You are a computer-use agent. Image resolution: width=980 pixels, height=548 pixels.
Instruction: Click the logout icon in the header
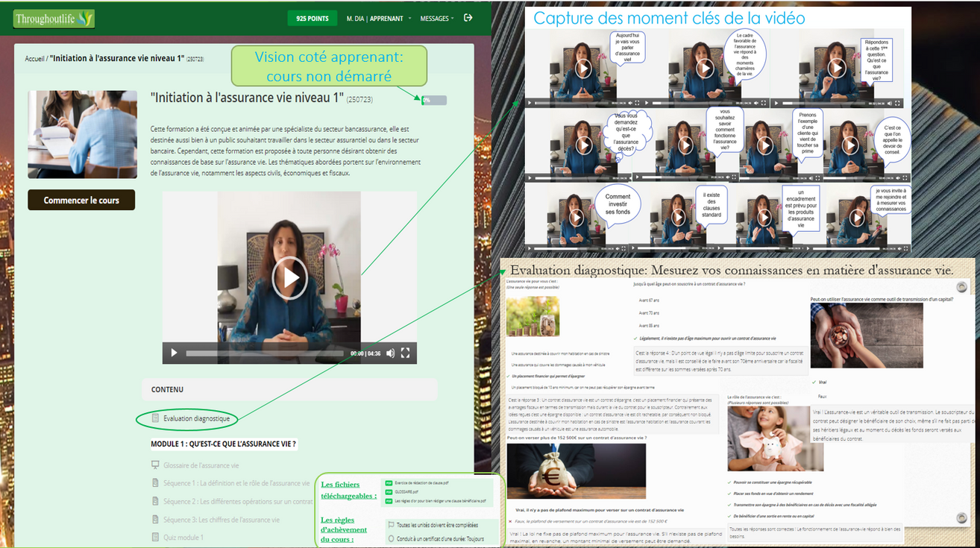(468, 18)
